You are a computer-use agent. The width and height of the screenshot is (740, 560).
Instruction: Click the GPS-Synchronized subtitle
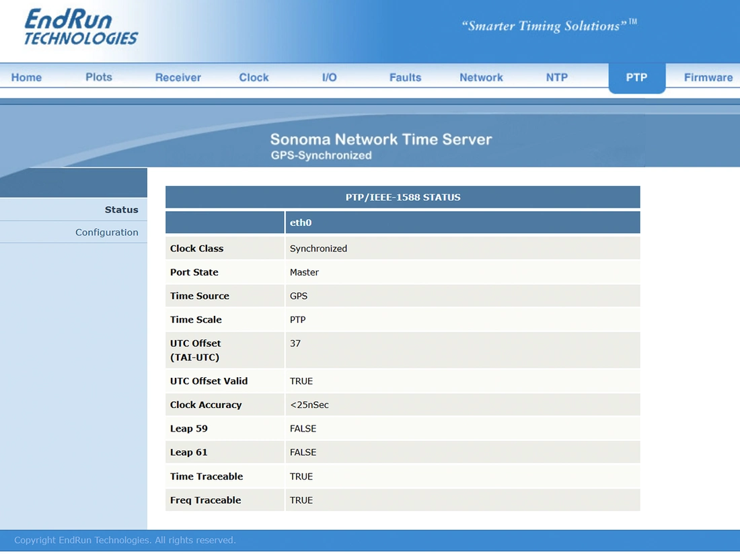pyautogui.click(x=321, y=155)
